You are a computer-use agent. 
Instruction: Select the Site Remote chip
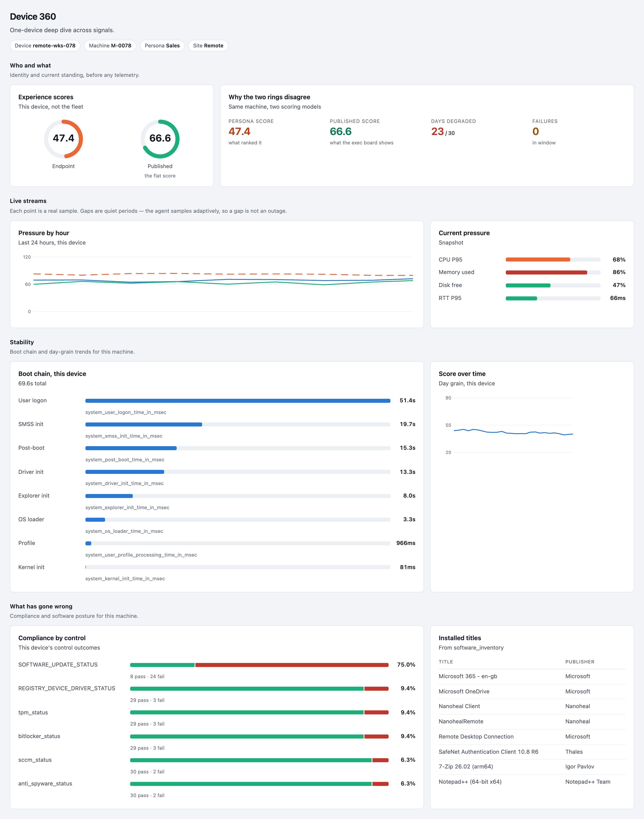point(208,46)
